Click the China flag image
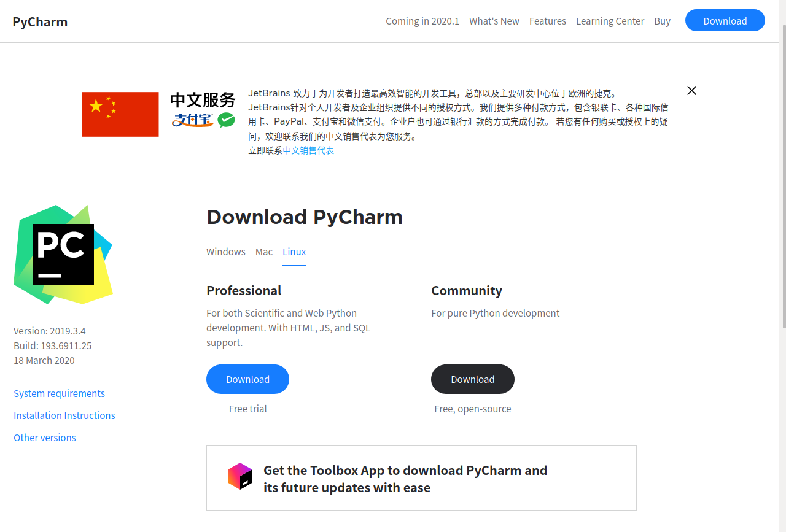Screen dimensions: 786x532 coord(120,114)
